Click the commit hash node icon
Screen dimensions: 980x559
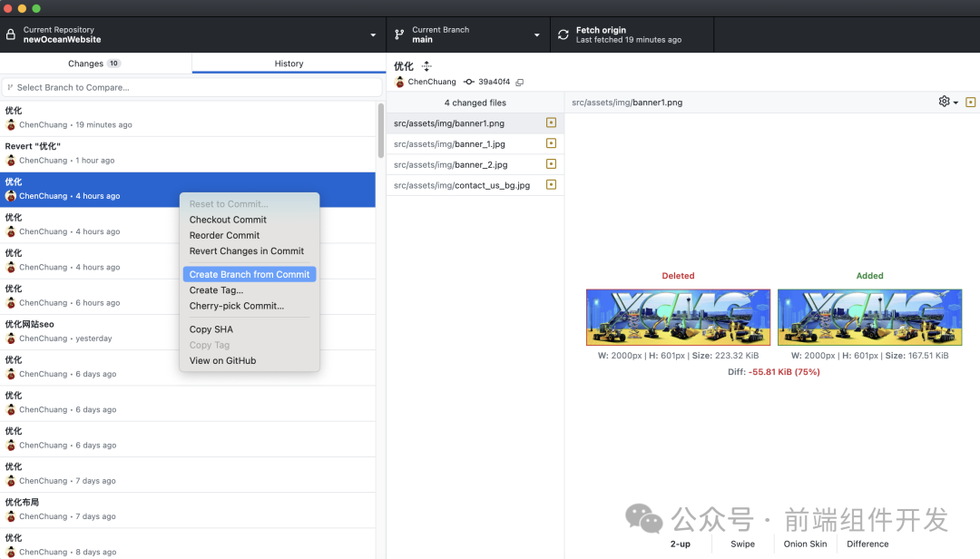469,82
